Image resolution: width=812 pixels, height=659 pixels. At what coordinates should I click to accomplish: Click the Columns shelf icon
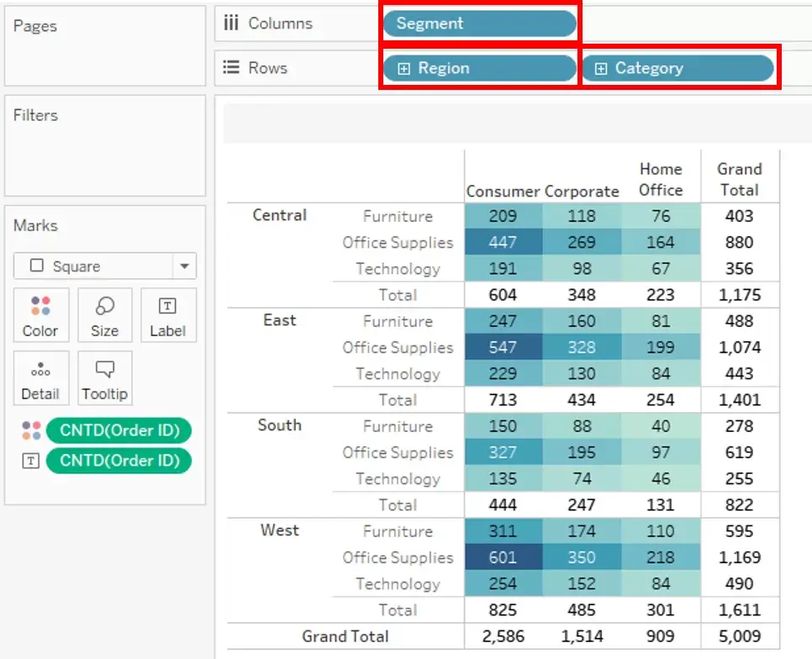pyautogui.click(x=231, y=23)
